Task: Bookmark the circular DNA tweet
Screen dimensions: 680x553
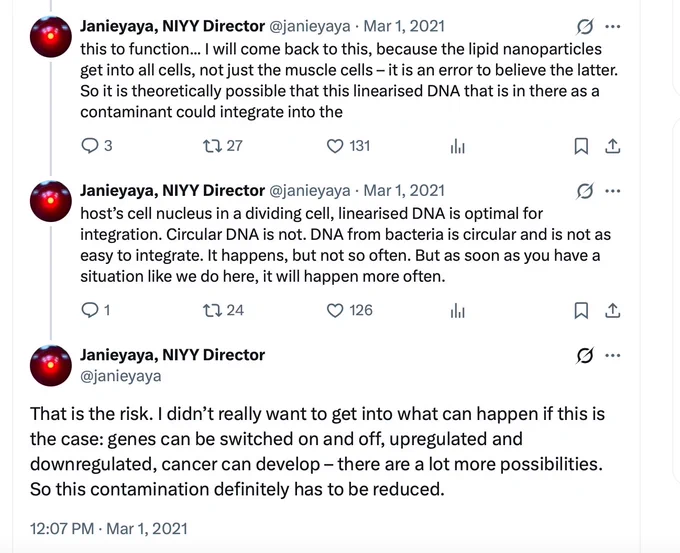Action: coord(581,311)
